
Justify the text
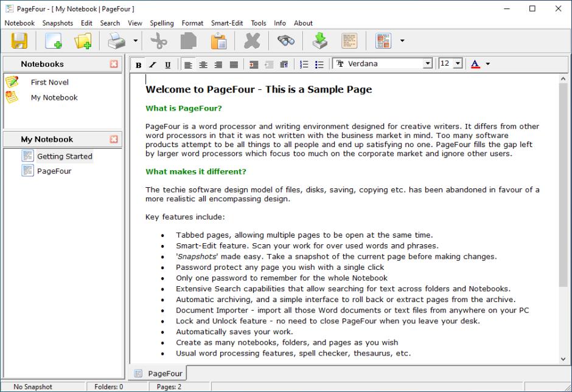[234, 65]
